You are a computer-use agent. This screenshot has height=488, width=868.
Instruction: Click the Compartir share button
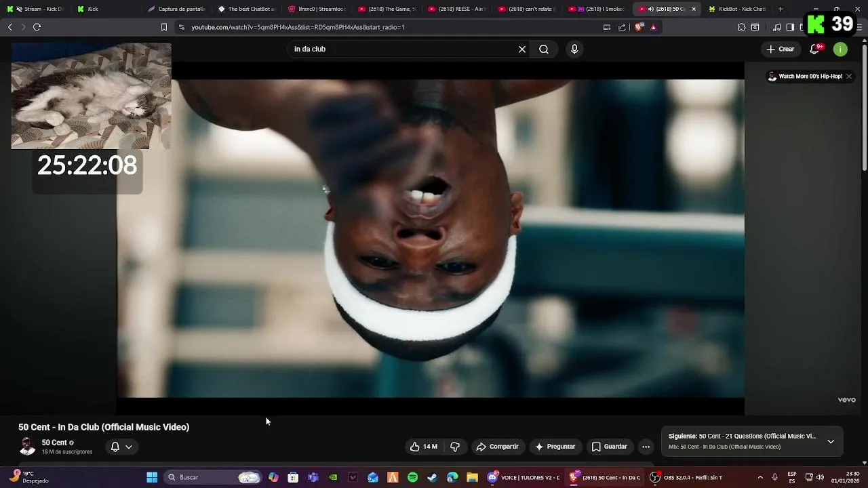click(x=497, y=447)
